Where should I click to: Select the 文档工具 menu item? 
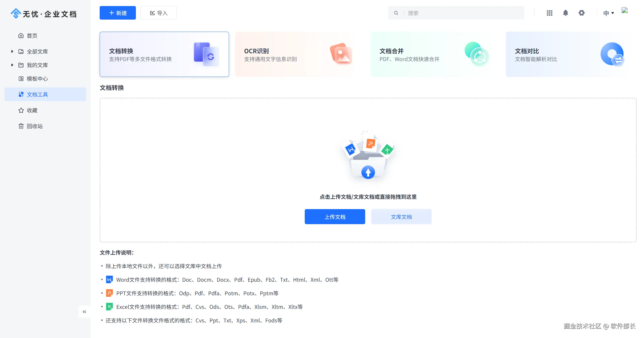click(45, 94)
